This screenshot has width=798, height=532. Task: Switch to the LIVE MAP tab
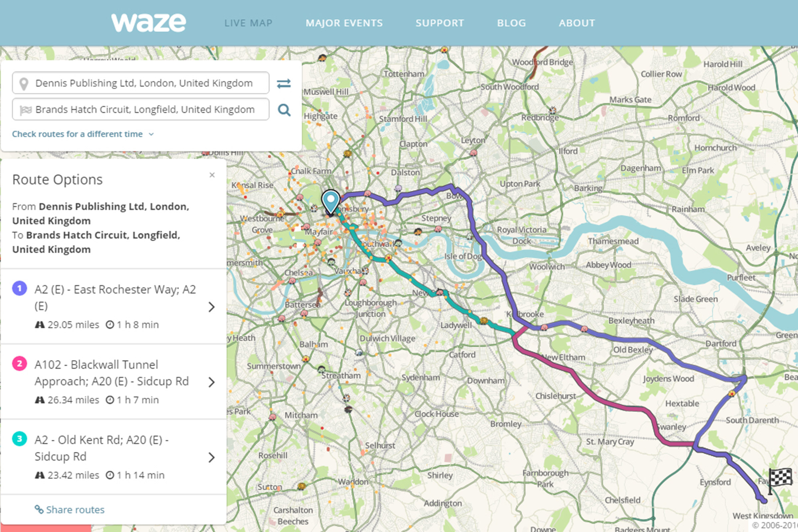click(x=248, y=23)
